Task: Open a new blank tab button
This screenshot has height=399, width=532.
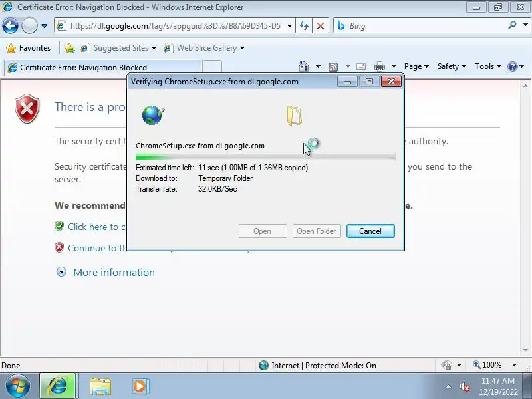Action: 212,67
